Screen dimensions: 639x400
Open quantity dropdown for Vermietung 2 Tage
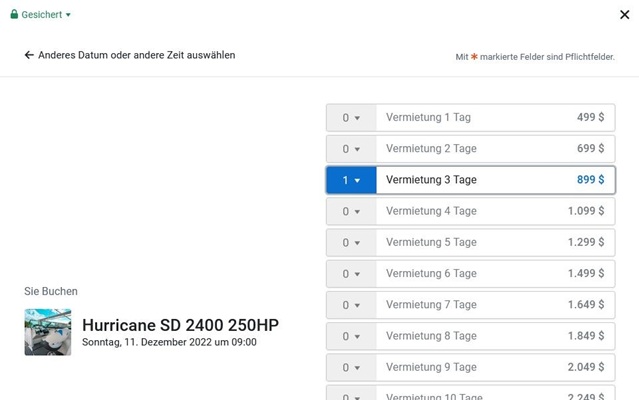click(351, 149)
